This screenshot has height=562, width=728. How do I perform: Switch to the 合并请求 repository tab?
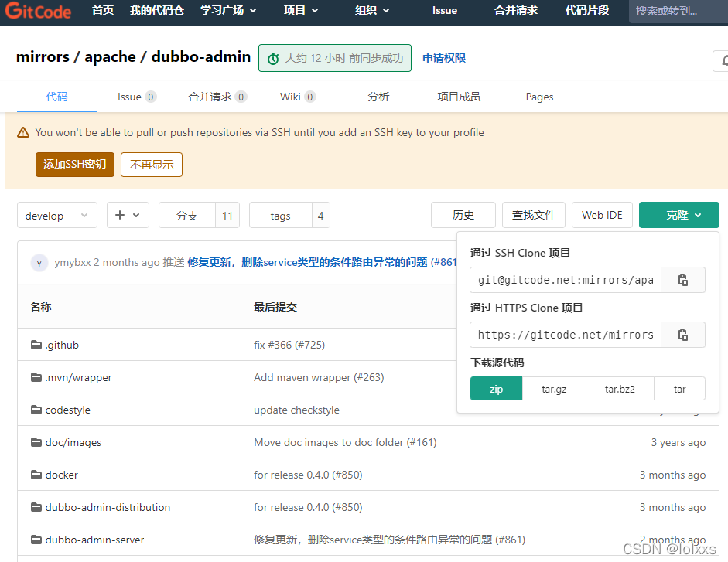pyautogui.click(x=217, y=97)
